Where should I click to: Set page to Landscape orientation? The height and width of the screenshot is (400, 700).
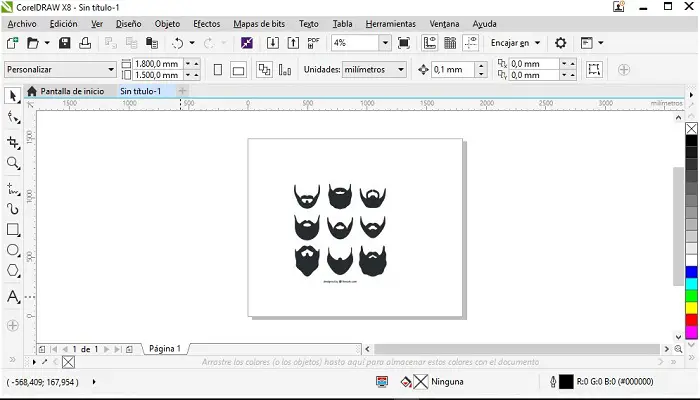pos(238,70)
